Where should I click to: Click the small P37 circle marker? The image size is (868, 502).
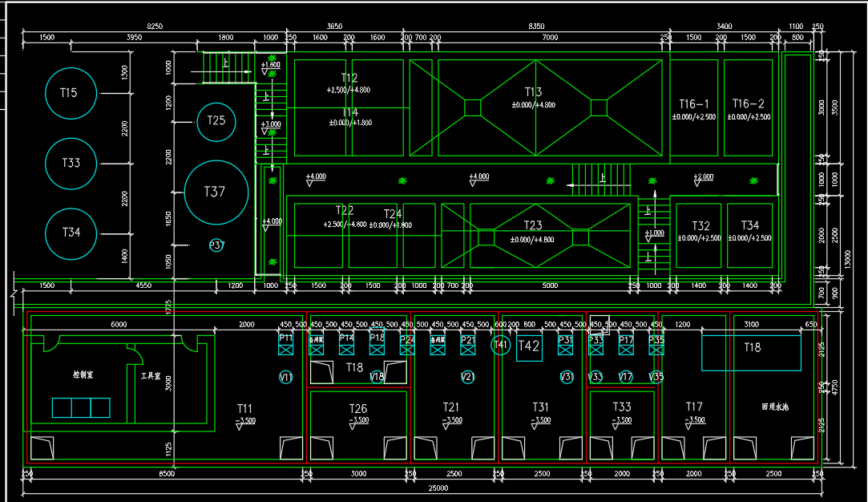pos(216,245)
